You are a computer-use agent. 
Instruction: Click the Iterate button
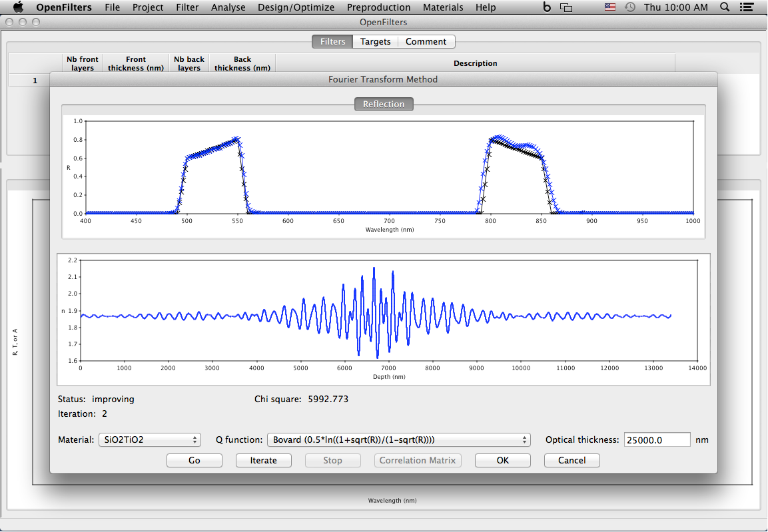[264, 460]
